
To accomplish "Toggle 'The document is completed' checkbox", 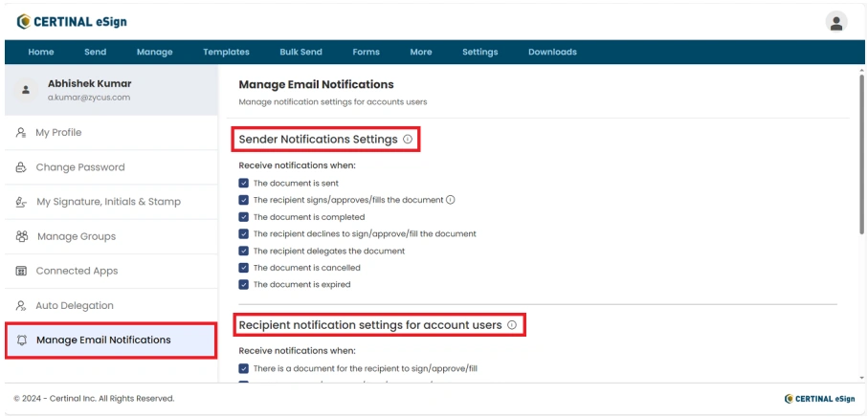I will pyautogui.click(x=244, y=217).
